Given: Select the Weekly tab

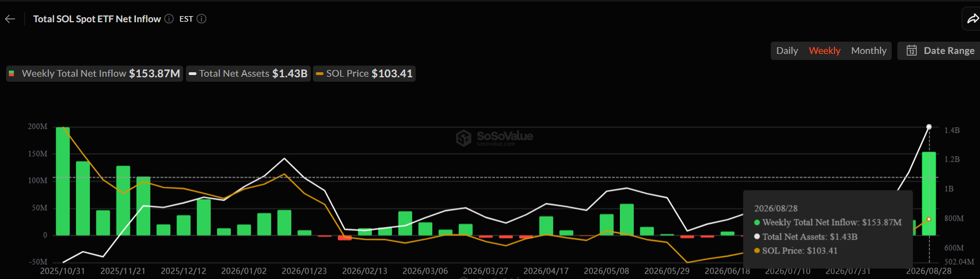Looking at the screenshot, I should [x=825, y=51].
